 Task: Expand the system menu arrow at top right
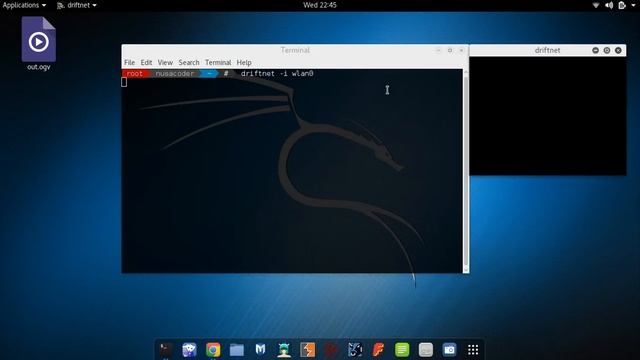(633, 5)
